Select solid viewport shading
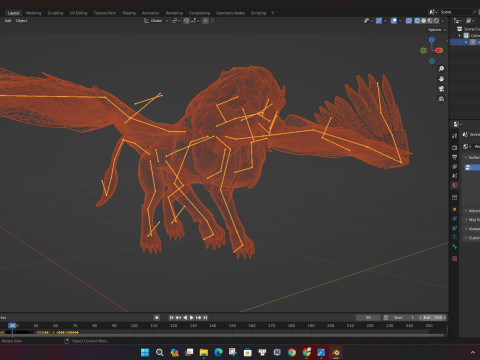 pos(424,21)
